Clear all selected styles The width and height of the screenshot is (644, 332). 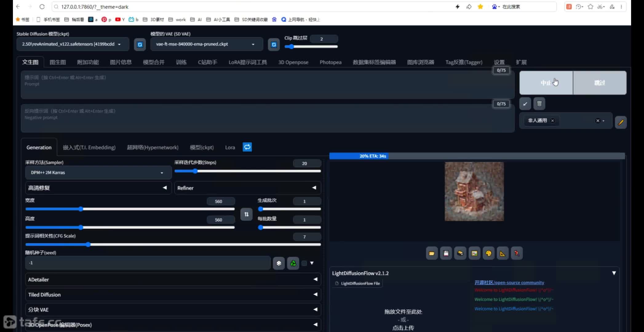598,121
